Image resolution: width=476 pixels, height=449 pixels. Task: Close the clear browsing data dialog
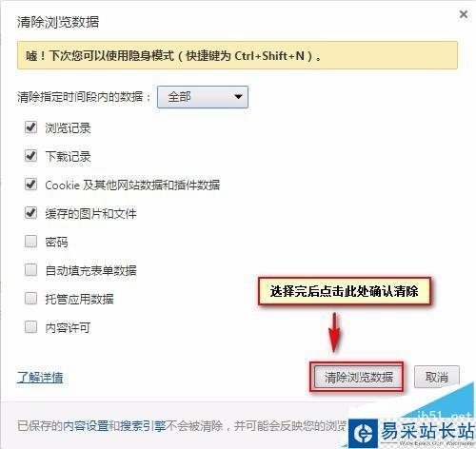(464, 14)
